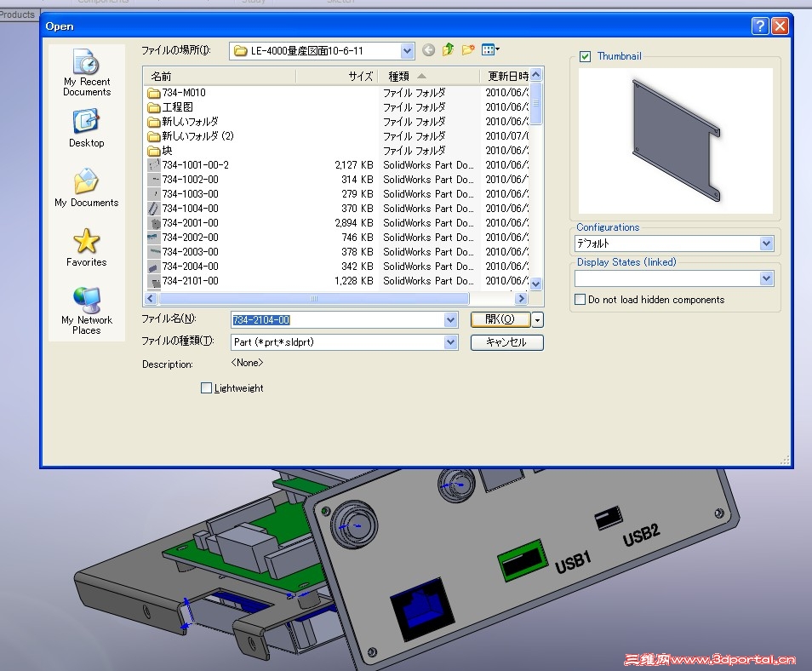The image size is (812, 671).
Task: Open the view menu icon
Action: pyautogui.click(x=490, y=49)
